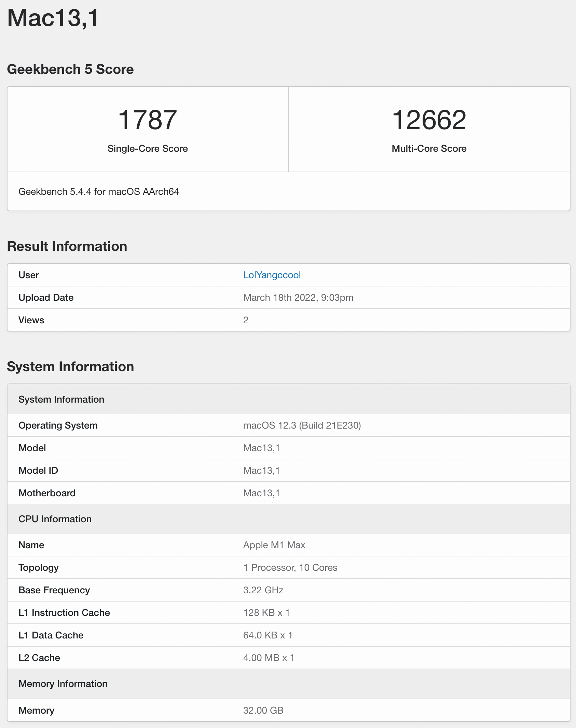Select the Model row showing Mac13,1
The width and height of the screenshot is (576, 728).
262,448
